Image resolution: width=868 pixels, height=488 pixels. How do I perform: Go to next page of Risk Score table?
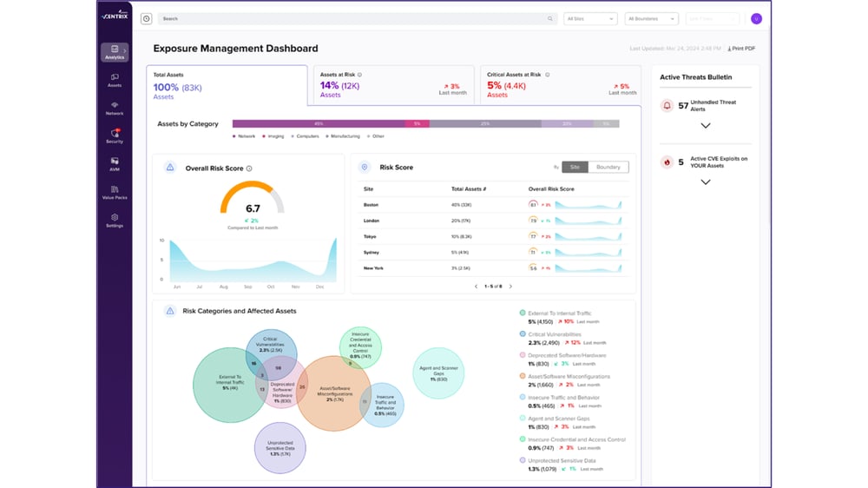click(x=510, y=286)
